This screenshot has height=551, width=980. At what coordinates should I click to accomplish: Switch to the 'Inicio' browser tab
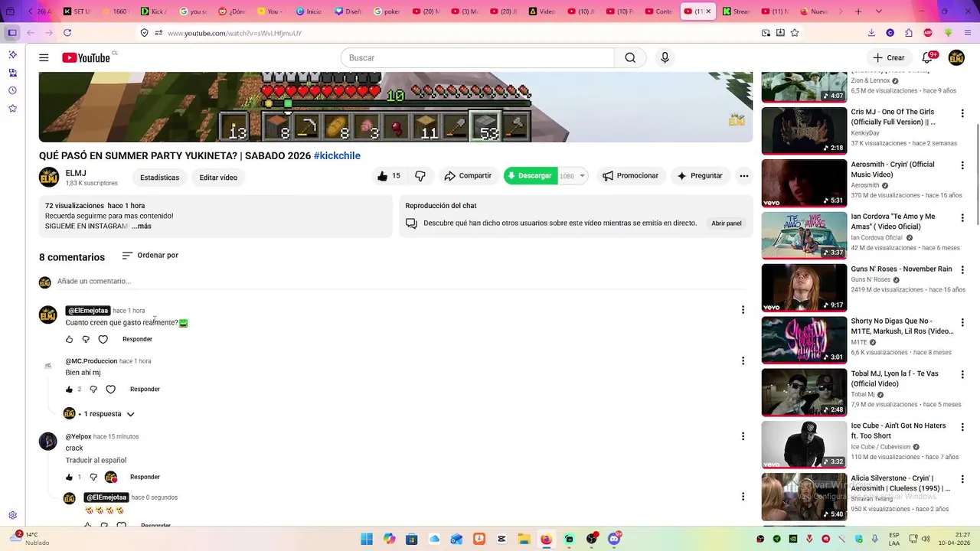tap(309, 11)
